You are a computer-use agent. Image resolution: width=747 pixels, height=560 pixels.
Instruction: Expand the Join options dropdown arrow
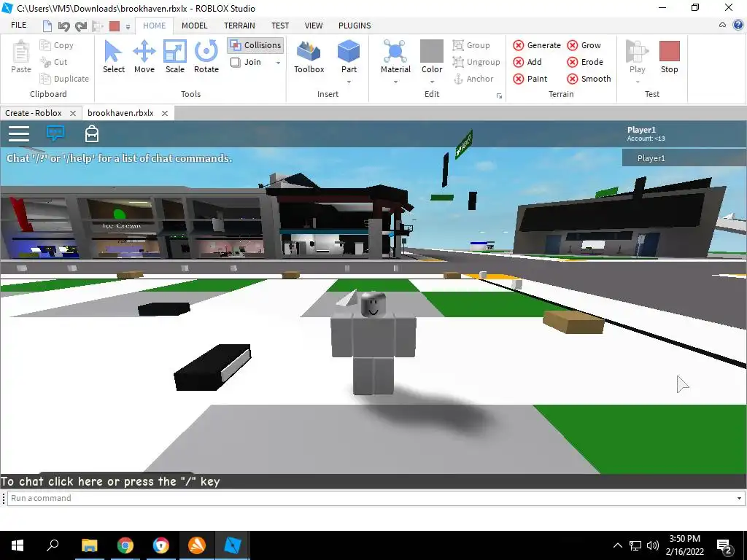(x=278, y=63)
